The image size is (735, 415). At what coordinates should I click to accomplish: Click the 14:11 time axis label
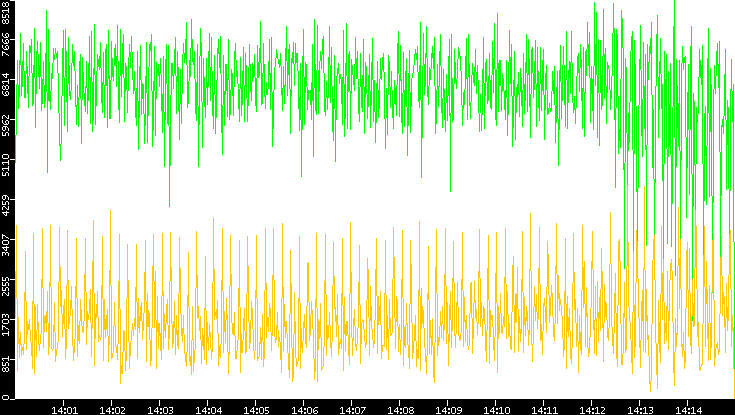pyautogui.click(x=544, y=410)
